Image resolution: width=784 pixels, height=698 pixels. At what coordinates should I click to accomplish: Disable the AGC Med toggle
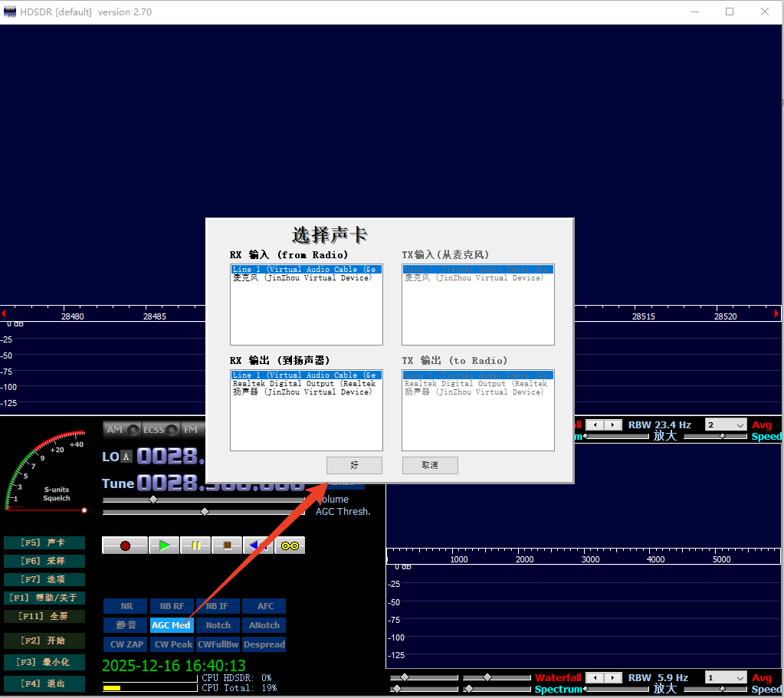(171, 625)
